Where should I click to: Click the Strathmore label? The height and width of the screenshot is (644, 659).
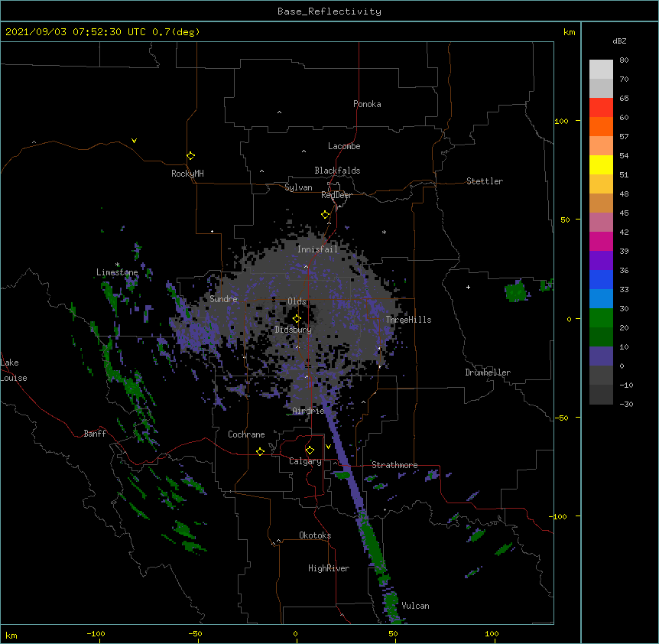(394, 465)
